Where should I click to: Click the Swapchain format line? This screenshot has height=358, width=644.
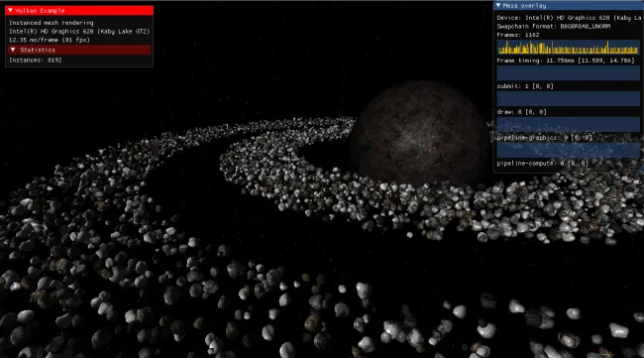553,27
